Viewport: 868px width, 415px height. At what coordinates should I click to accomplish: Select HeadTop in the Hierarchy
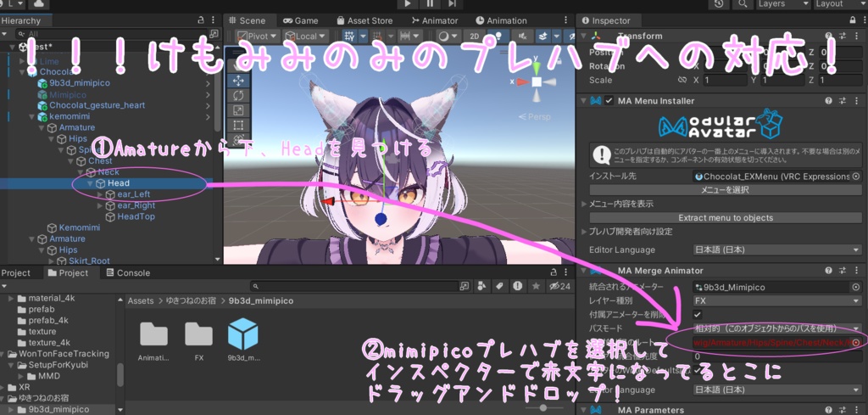[x=136, y=216]
